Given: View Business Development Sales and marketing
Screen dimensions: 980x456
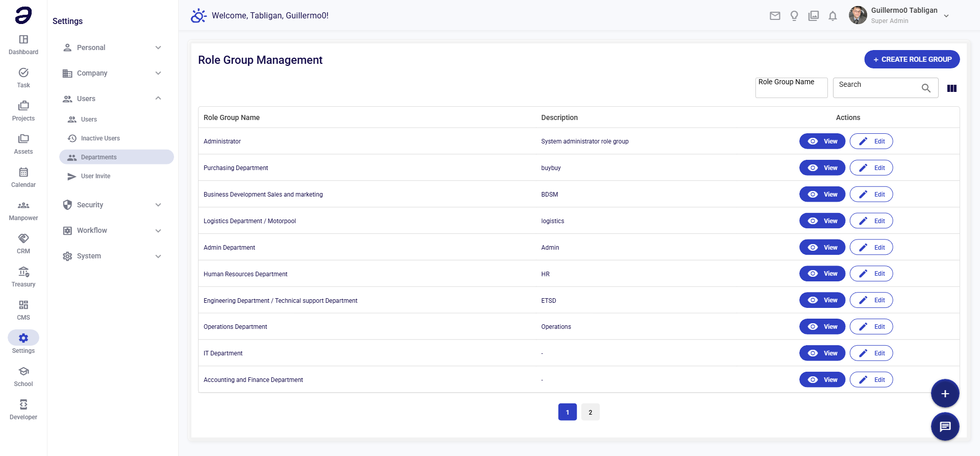Looking at the screenshot, I should point(822,195).
